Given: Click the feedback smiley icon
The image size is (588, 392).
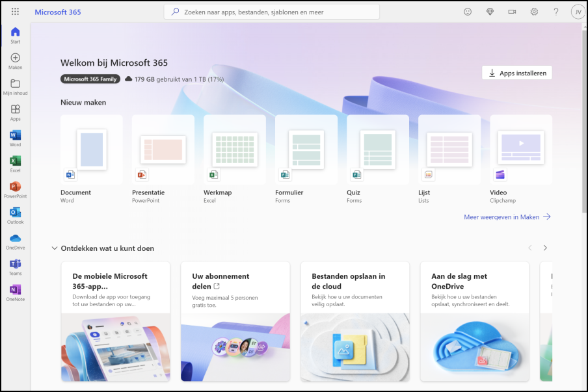Looking at the screenshot, I should pyautogui.click(x=468, y=12).
